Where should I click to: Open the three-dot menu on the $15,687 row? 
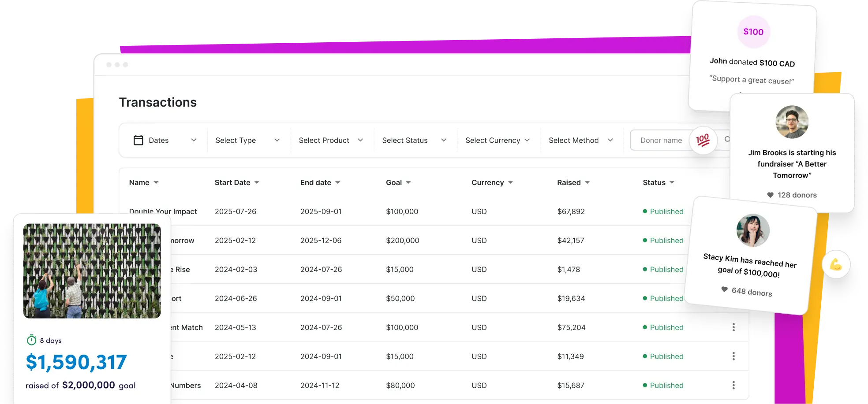733,385
